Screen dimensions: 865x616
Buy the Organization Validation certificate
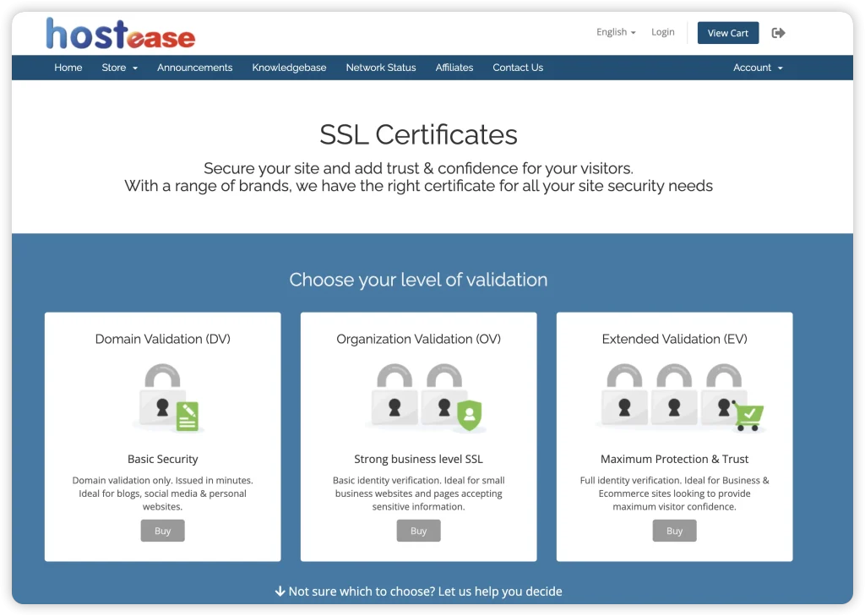pyautogui.click(x=418, y=531)
